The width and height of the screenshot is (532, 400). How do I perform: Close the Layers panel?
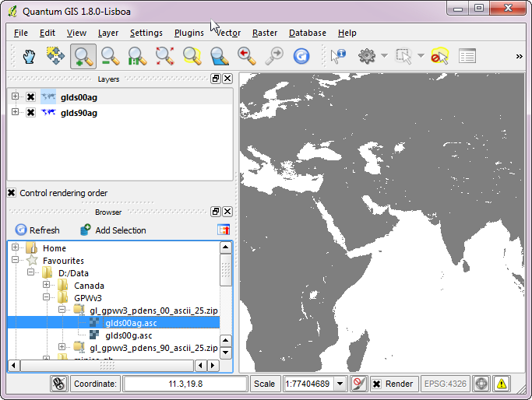[227, 79]
